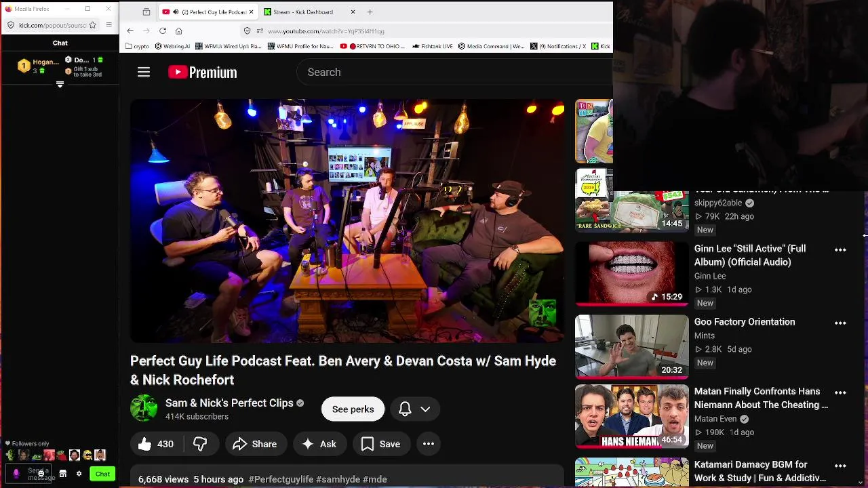Open Sam & Nick's Perfect Clips channel avatar
This screenshot has width=868, height=488.
(x=144, y=409)
